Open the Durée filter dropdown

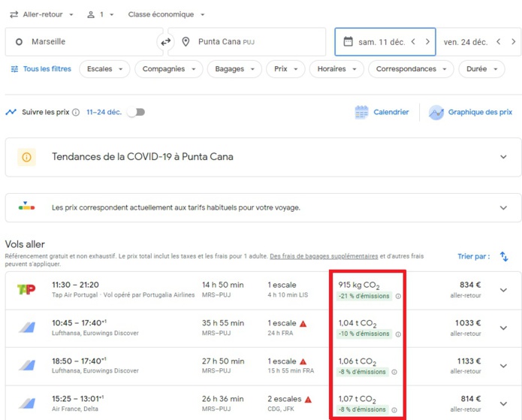[481, 69]
